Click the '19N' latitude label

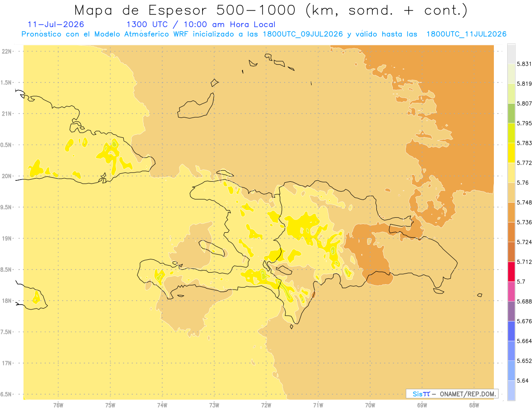click(8, 239)
